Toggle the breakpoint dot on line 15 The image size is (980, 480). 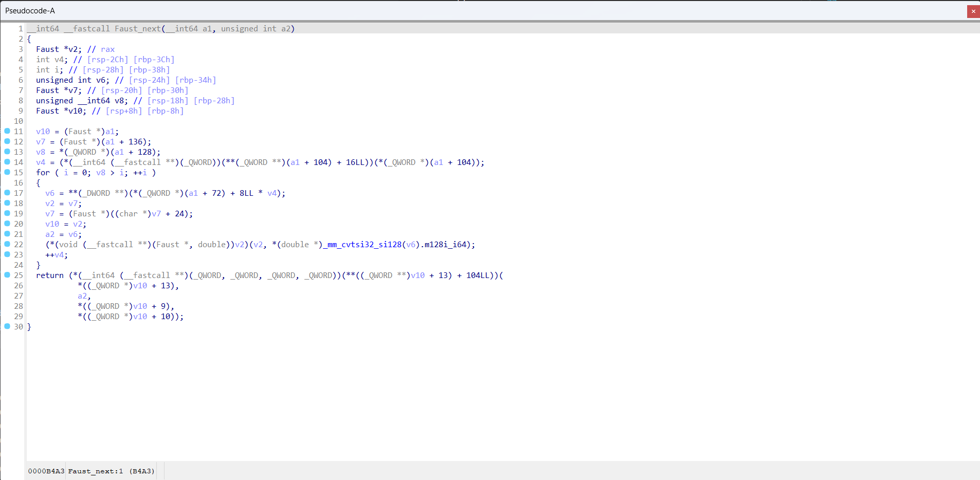(x=7, y=172)
